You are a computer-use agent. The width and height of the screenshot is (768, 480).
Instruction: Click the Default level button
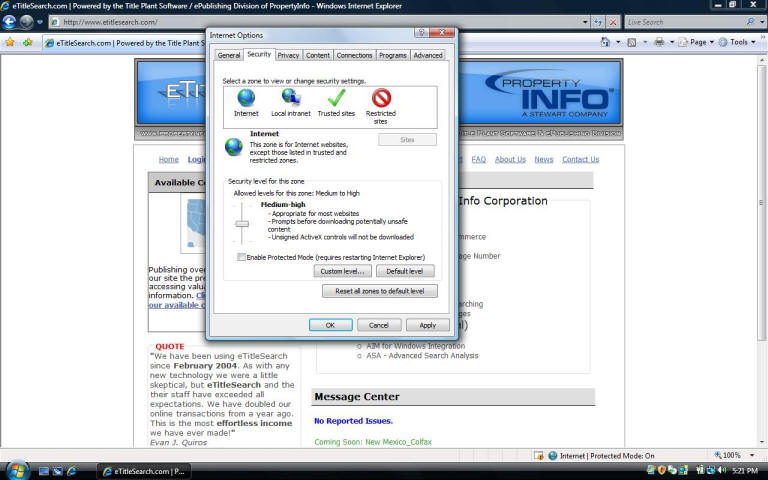[x=405, y=271]
